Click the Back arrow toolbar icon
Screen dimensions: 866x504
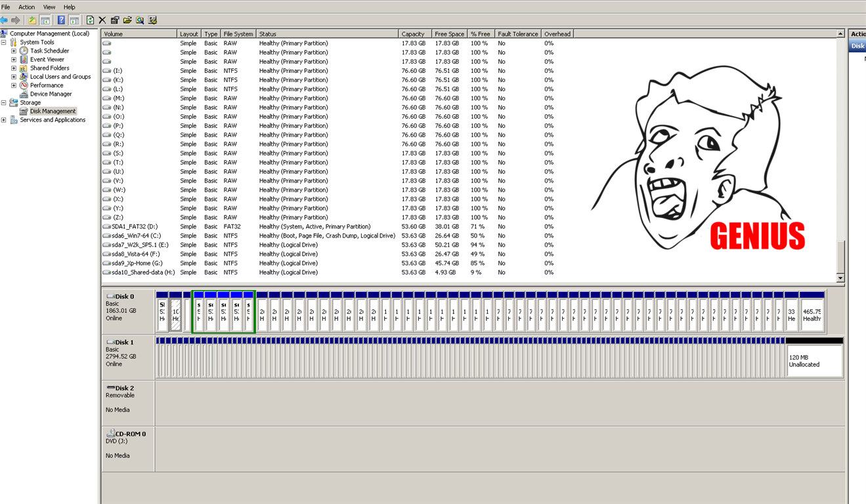(4, 20)
